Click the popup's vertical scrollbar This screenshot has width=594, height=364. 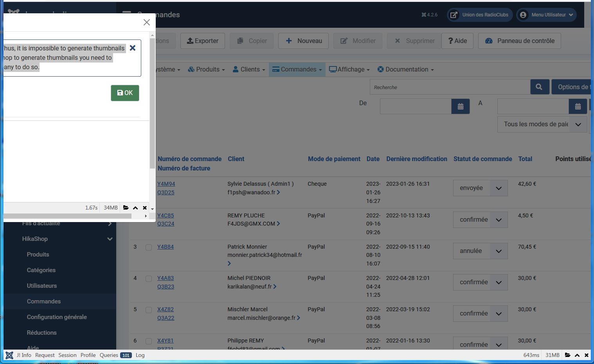tap(152, 104)
